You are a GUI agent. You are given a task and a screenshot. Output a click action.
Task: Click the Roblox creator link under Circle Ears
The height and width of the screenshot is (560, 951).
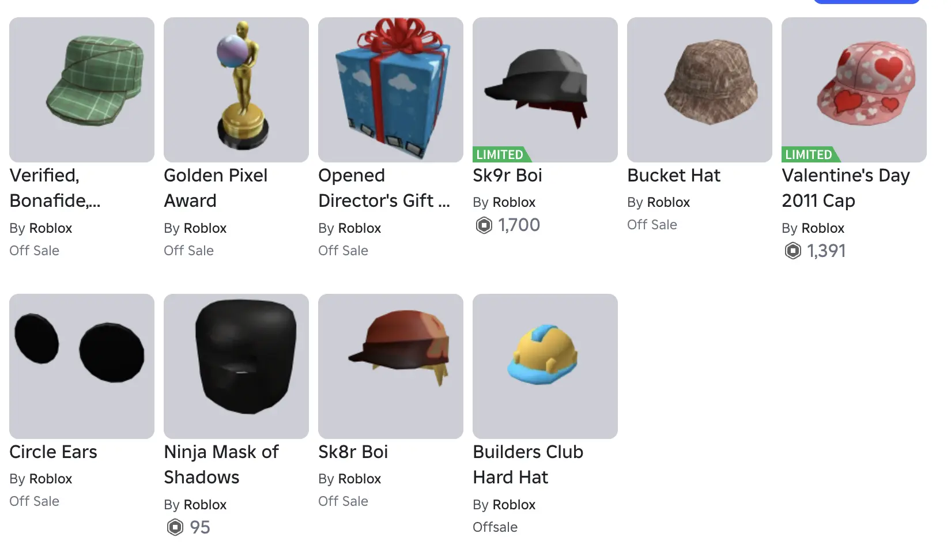click(x=51, y=479)
